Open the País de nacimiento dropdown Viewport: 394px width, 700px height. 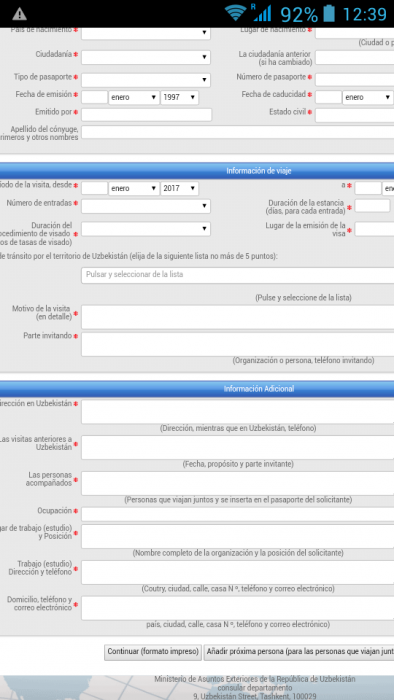click(x=146, y=33)
